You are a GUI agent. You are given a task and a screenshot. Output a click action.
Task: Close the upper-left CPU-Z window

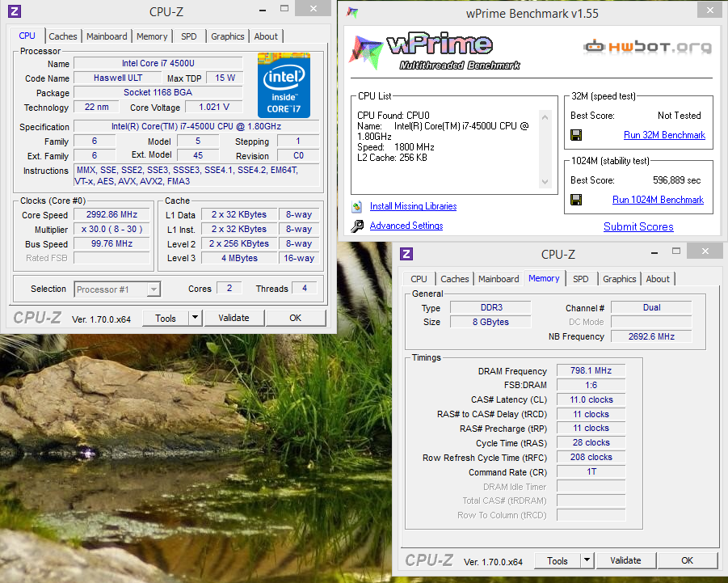point(314,8)
